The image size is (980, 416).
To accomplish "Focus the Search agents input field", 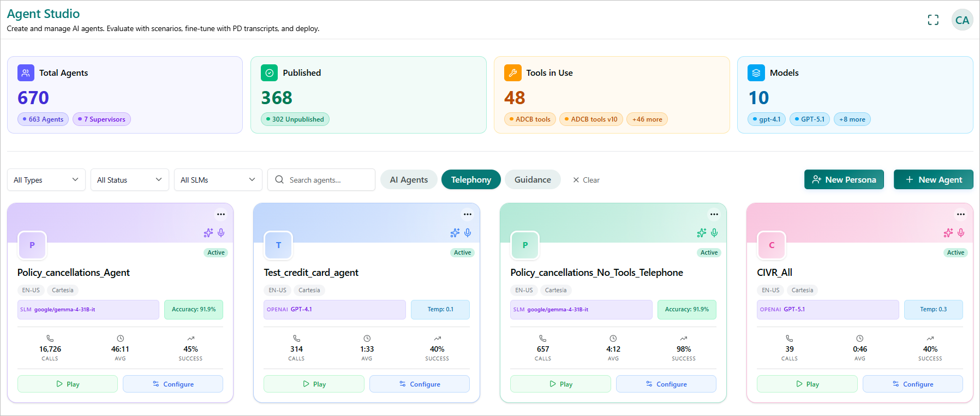I will tap(321, 180).
